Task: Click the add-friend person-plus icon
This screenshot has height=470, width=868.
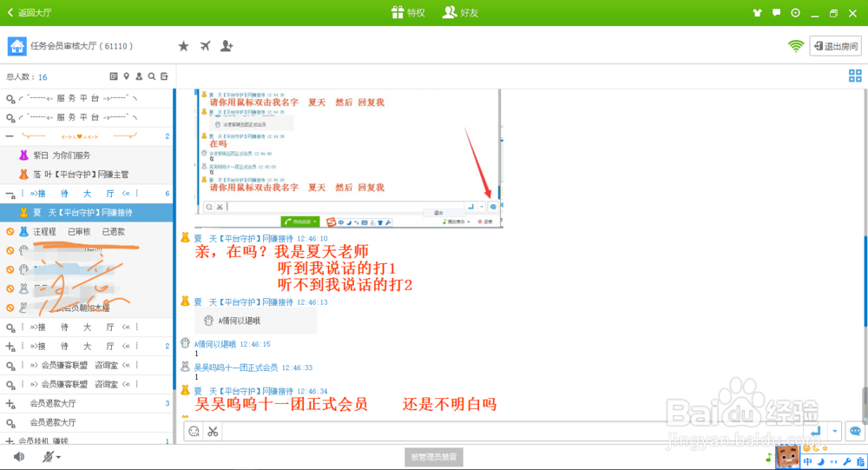Action: 227,46
